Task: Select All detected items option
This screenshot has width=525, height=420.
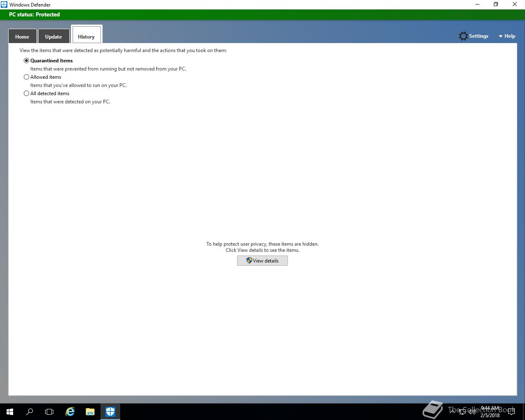Action: (26, 94)
